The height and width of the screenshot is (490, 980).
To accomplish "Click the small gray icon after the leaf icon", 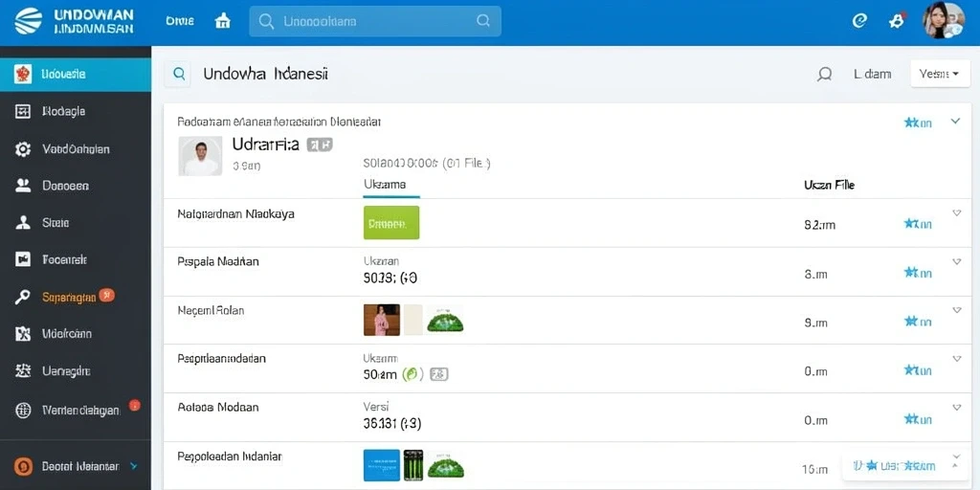I will 440,374.
